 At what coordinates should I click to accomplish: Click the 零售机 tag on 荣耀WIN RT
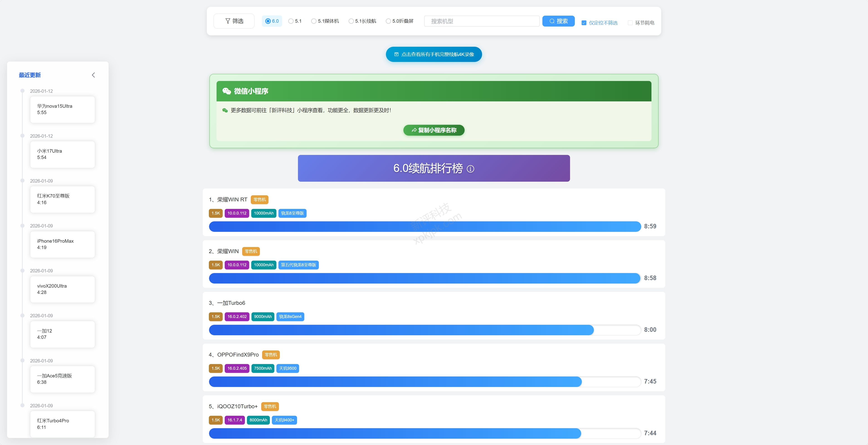tap(259, 200)
